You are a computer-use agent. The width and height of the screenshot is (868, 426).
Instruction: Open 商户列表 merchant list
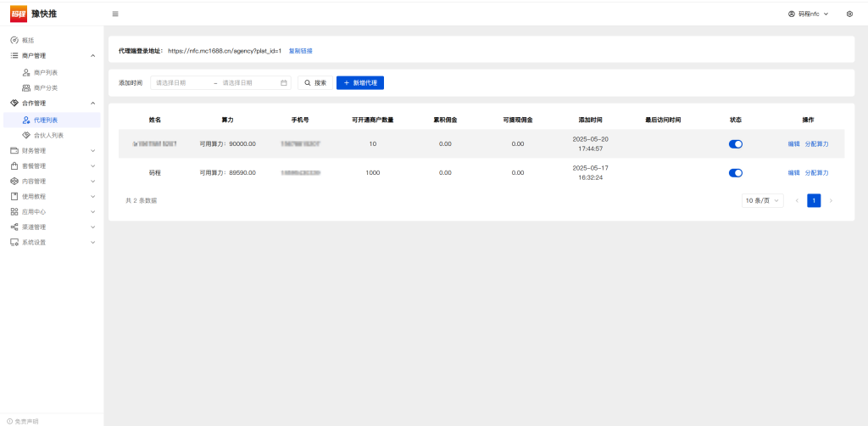[45, 72]
